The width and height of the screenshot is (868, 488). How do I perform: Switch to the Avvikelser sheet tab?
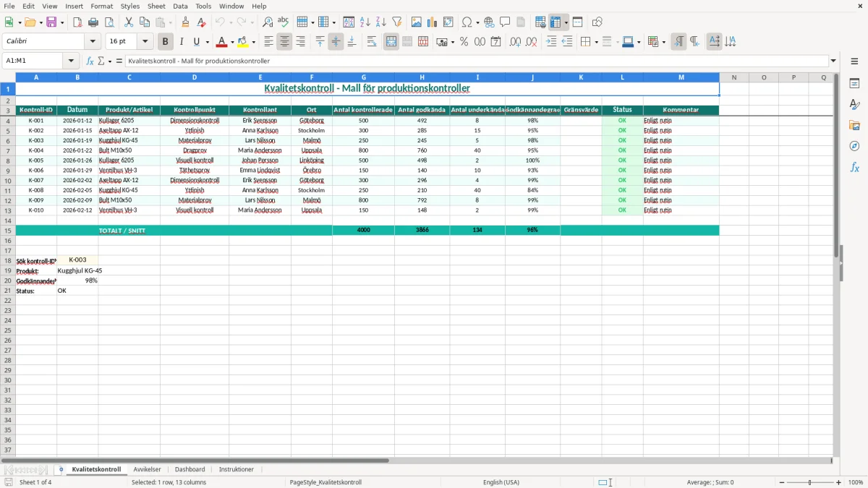pyautogui.click(x=148, y=469)
